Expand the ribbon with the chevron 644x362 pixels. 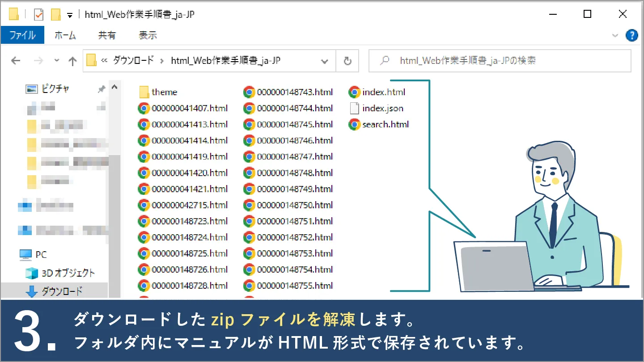coord(615,35)
